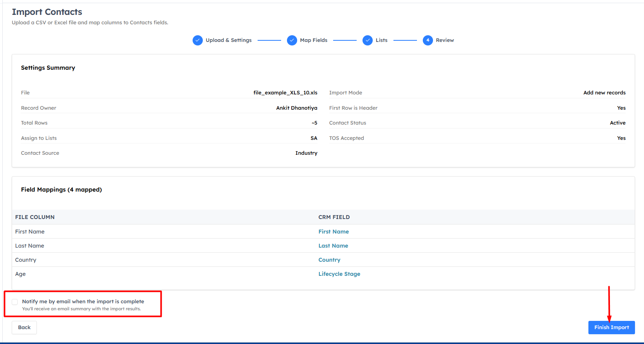Click the Back button
Viewport: 644px width, 344px height.
tap(24, 328)
